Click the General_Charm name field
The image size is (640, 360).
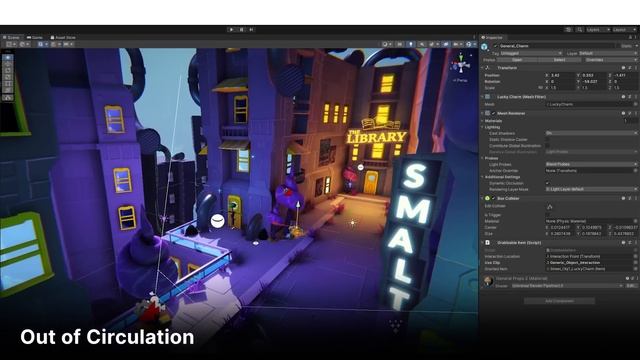tap(556, 46)
